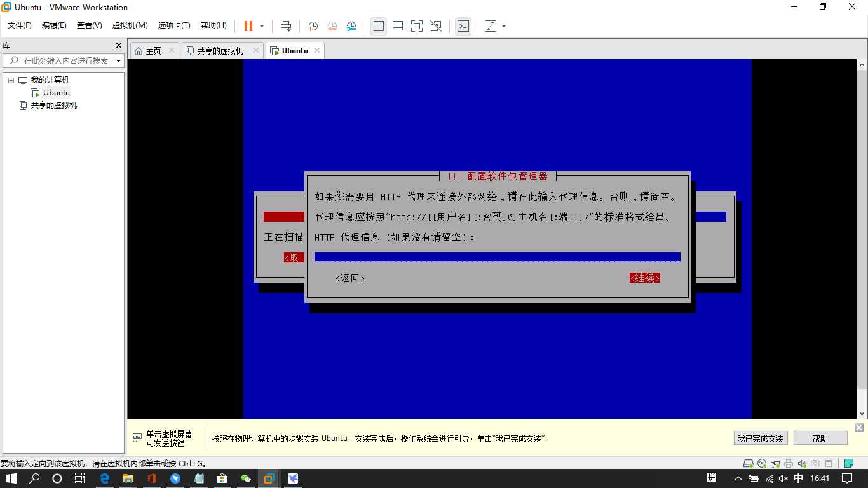Click the keyboard hint icon in info bar

pyautogui.click(x=137, y=438)
